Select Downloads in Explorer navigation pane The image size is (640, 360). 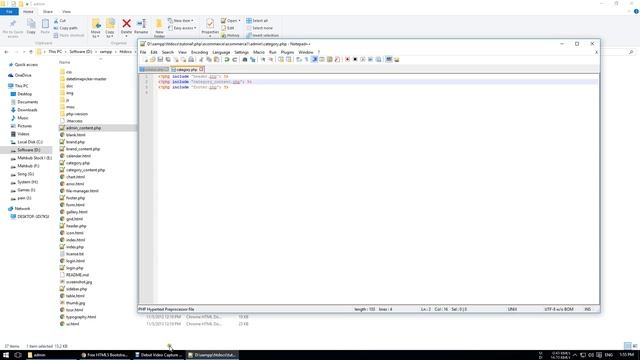[x=27, y=110]
